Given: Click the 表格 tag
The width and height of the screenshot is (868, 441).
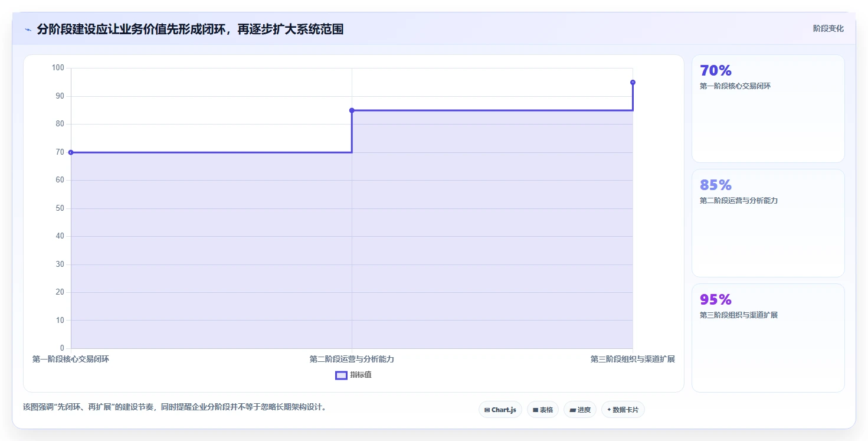Looking at the screenshot, I should click(x=543, y=410).
